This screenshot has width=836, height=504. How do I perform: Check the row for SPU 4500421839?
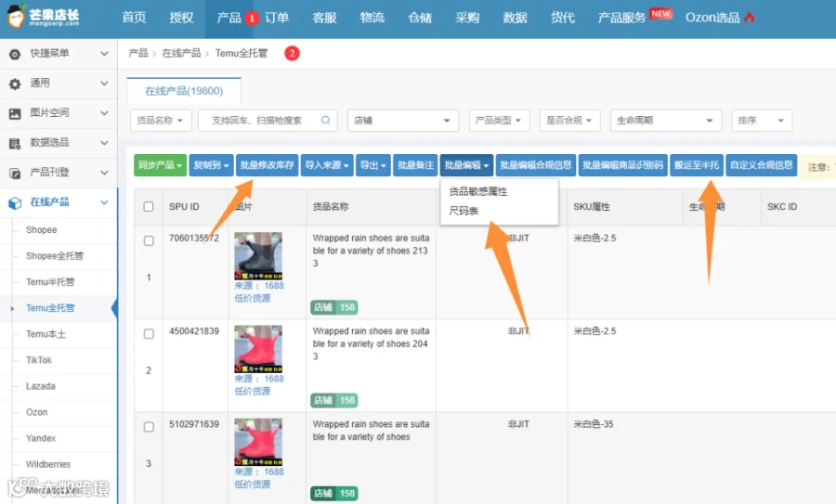click(149, 334)
